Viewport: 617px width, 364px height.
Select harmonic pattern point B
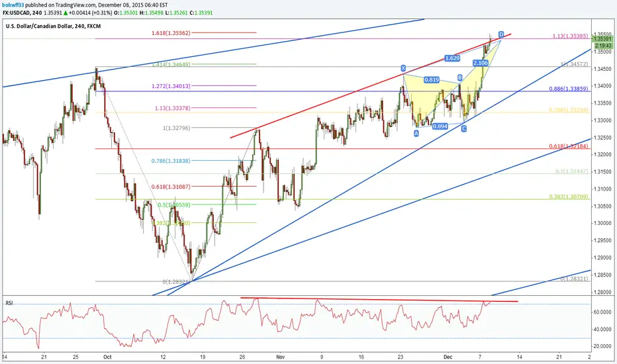click(459, 77)
